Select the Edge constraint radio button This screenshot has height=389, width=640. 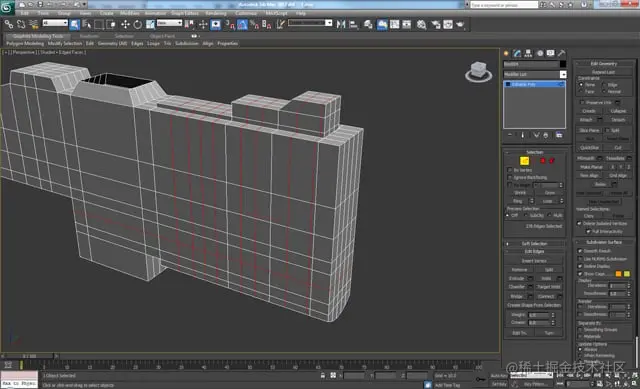[x=604, y=84]
